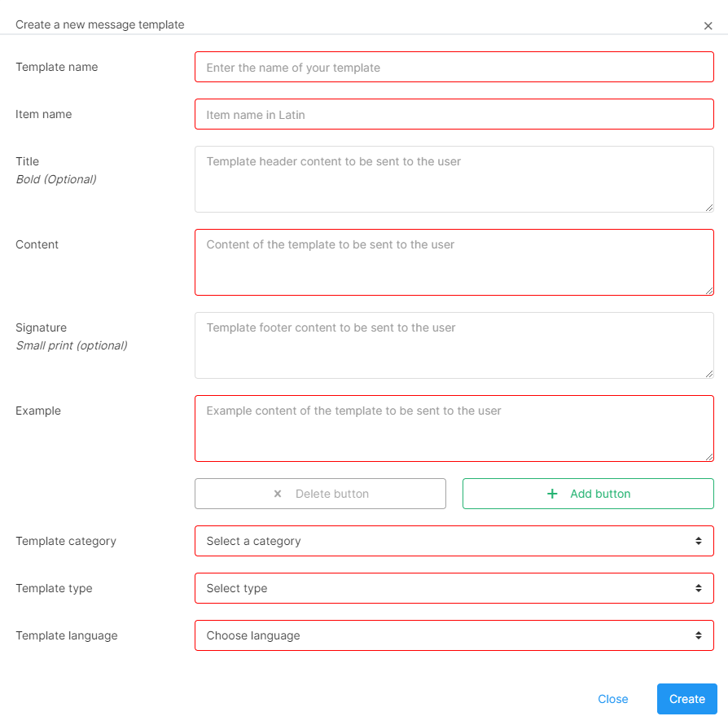
Task: Click the plus icon on Add button
Action: (x=552, y=494)
